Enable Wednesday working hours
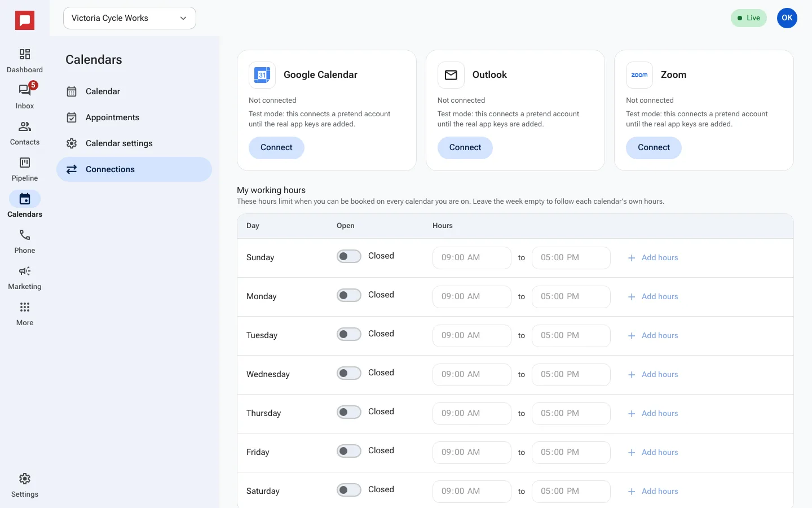The image size is (812, 508). pyautogui.click(x=349, y=373)
